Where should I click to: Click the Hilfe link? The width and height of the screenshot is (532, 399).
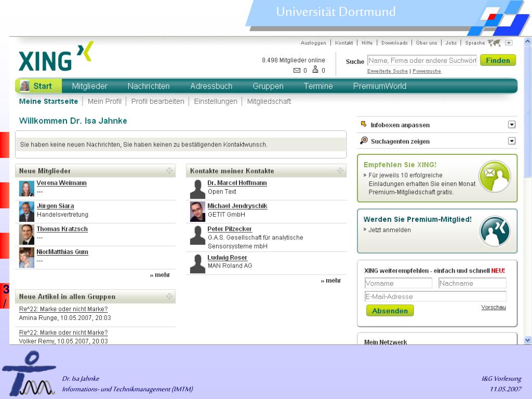click(x=367, y=43)
